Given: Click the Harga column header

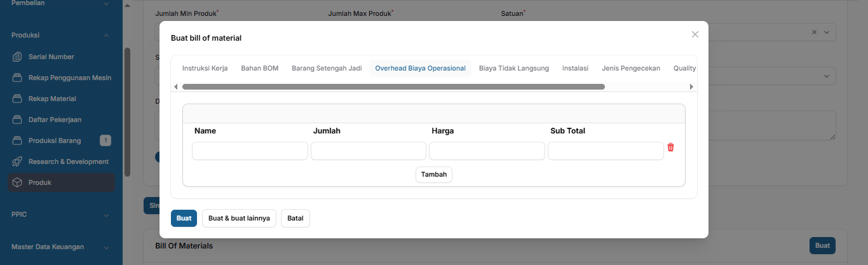Looking at the screenshot, I should (442, 131).
